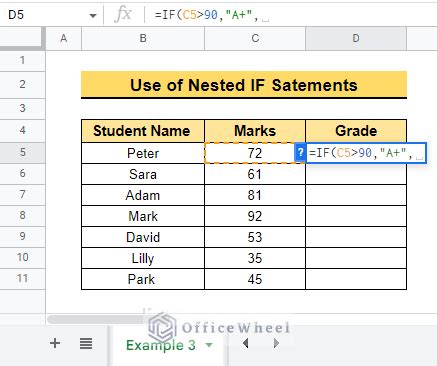437x366 pixels.
Task: Select the empty Grade cell for Mark
Action: (356, 216)
